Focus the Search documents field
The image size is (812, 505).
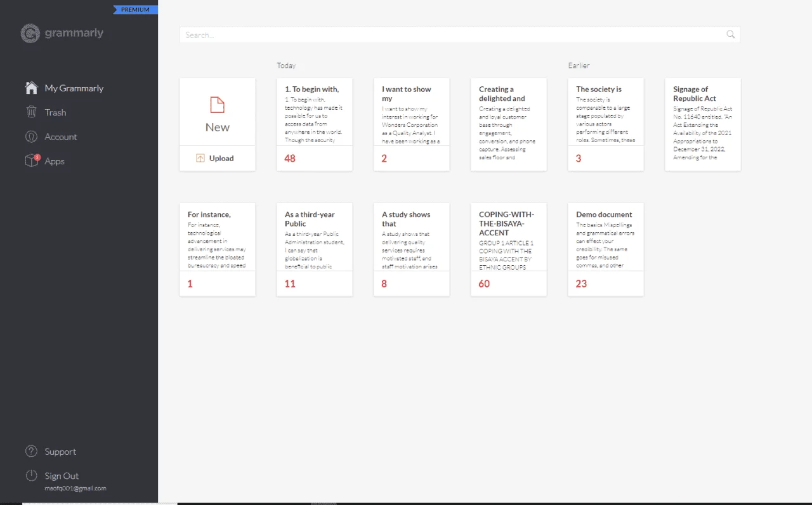coord(460,35)
